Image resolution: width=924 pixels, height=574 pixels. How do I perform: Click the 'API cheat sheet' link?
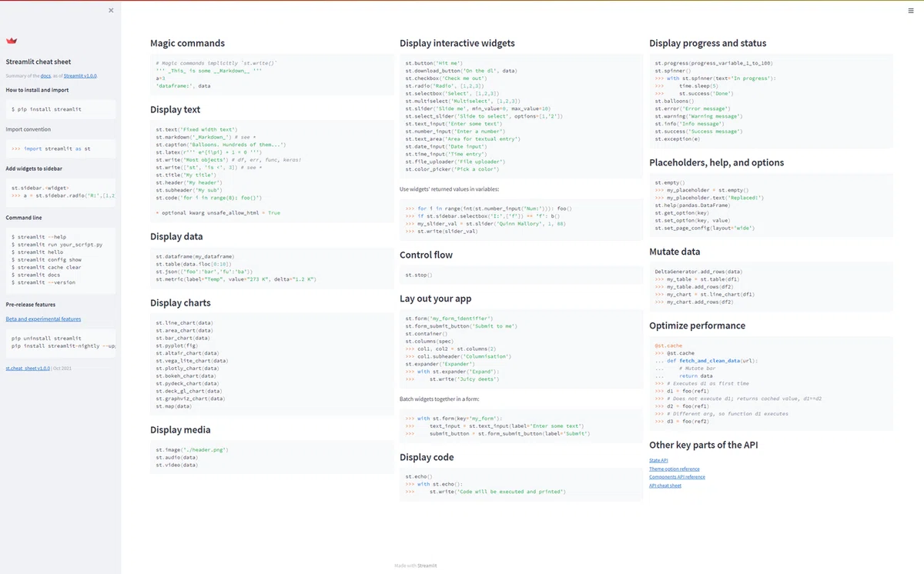tap(665, 486)
